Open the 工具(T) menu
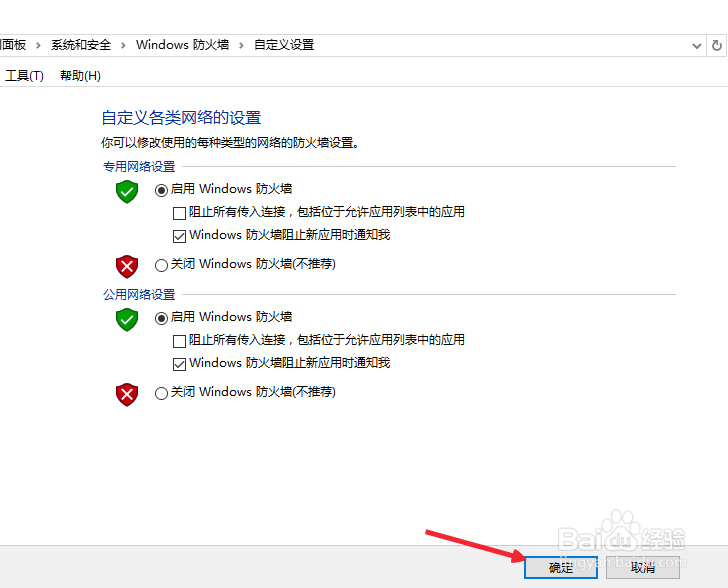This screenshot has width=728, height=588. pos(24,75)
